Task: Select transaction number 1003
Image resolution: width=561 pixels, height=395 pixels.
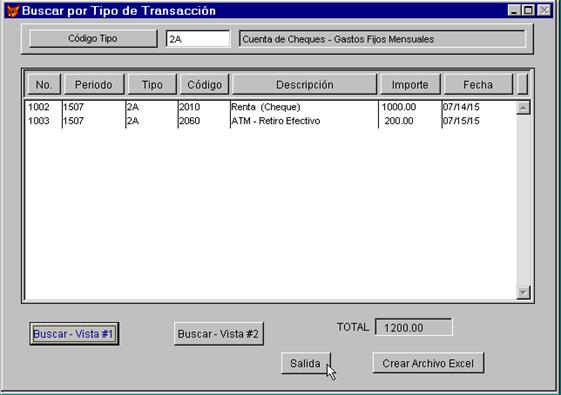Action: (39, 121)
